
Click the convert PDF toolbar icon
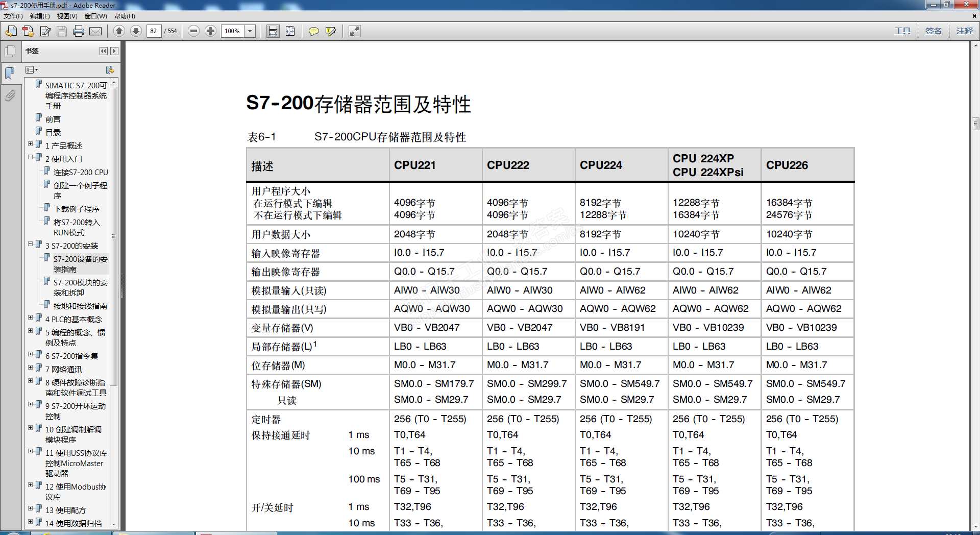pyautogui.click(x=28, y=31)
